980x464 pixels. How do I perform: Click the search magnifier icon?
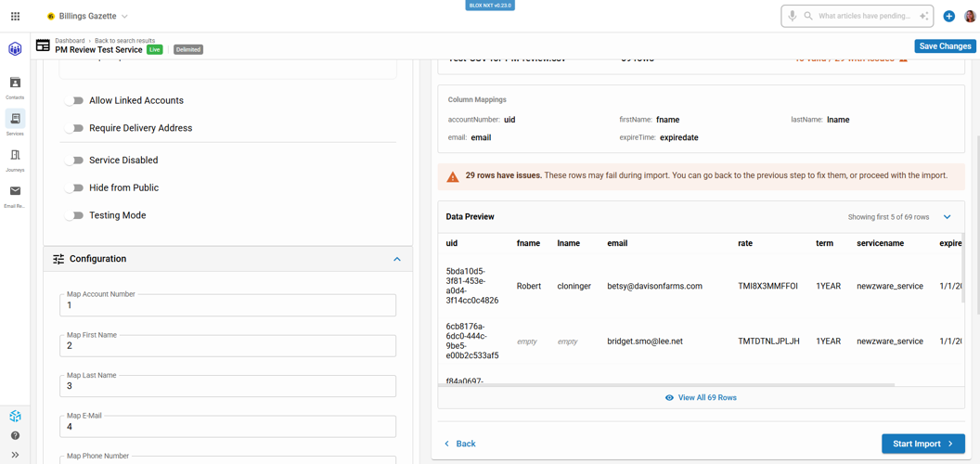[x=808, y=16]
